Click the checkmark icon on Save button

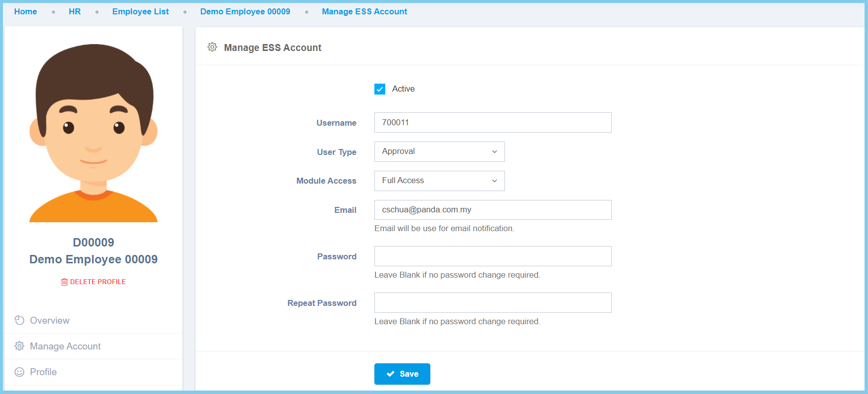click(x=390, y=374)
